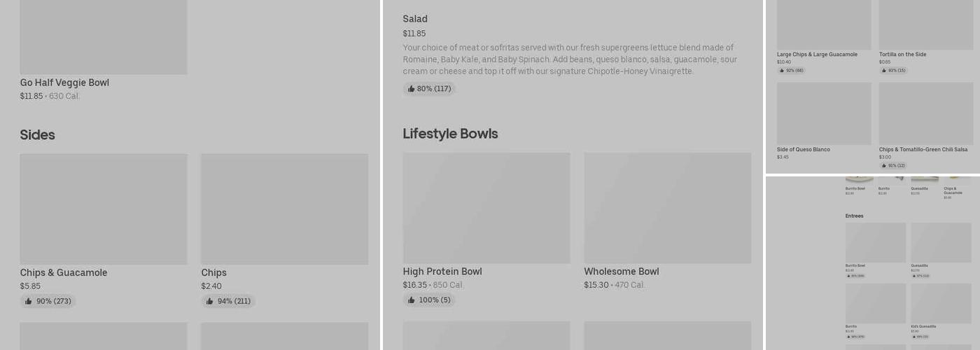The height and width of the screenshot is (350, 980).
Task: Click High Protein Bowl's 100% thumbs-up icon
Action: 411,300
